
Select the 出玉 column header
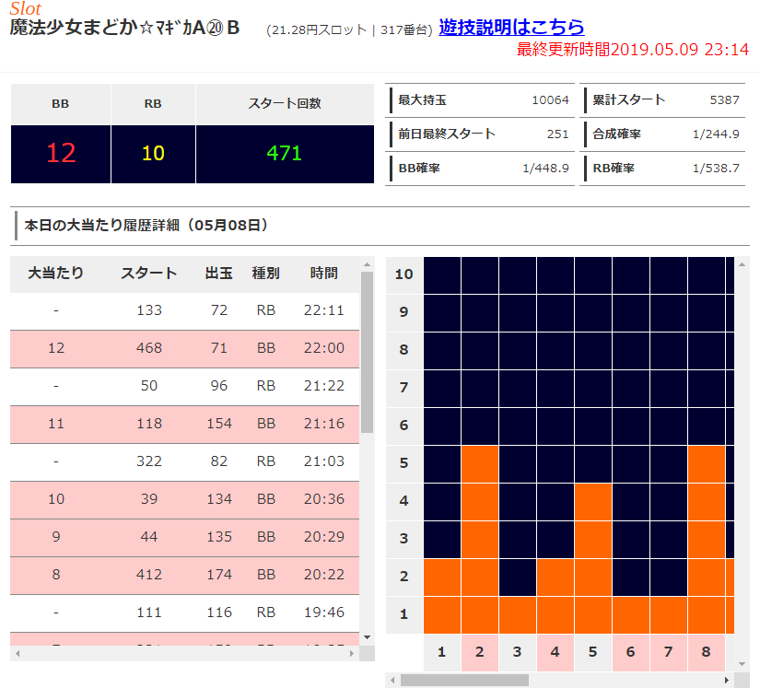[x=218, y=274]
